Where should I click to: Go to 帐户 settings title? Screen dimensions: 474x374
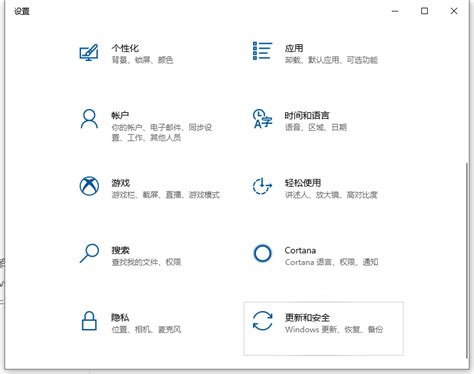pyautogui.click(x=120, y=116)
